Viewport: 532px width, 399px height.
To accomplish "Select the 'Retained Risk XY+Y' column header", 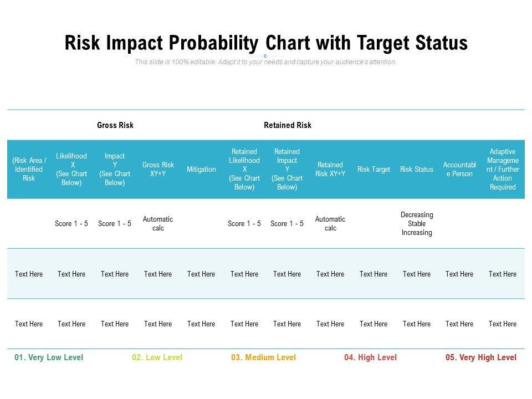I will pos(330,170).
